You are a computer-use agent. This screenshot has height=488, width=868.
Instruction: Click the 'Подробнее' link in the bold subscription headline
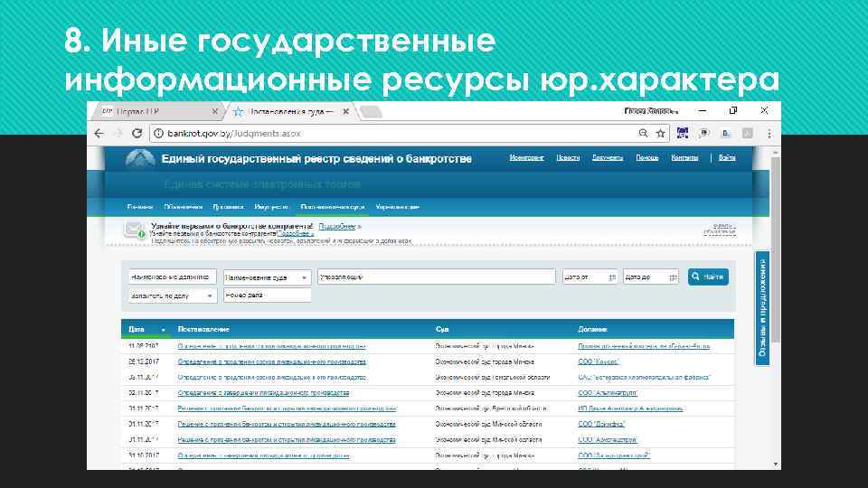[x=337, y=226]
